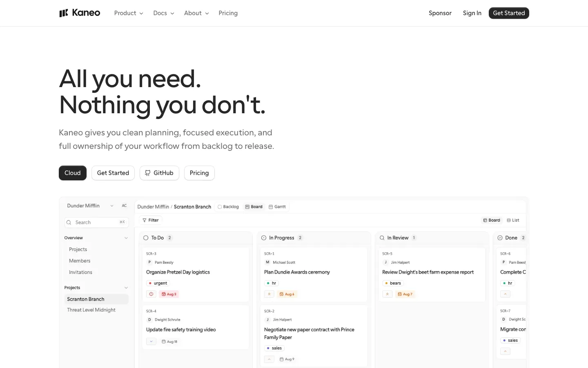Open the Product dropdown menu

[129, 13]
